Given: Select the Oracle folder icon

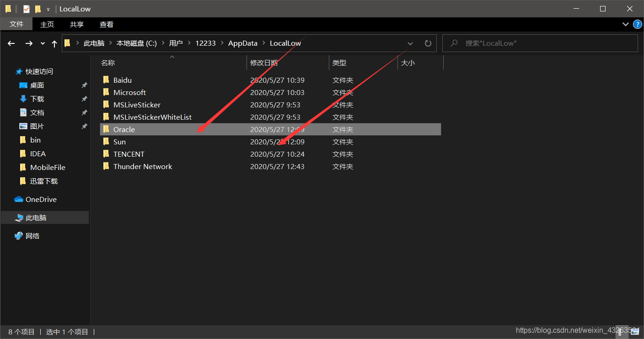Looking at the screenshot, I should coord(106,129).
